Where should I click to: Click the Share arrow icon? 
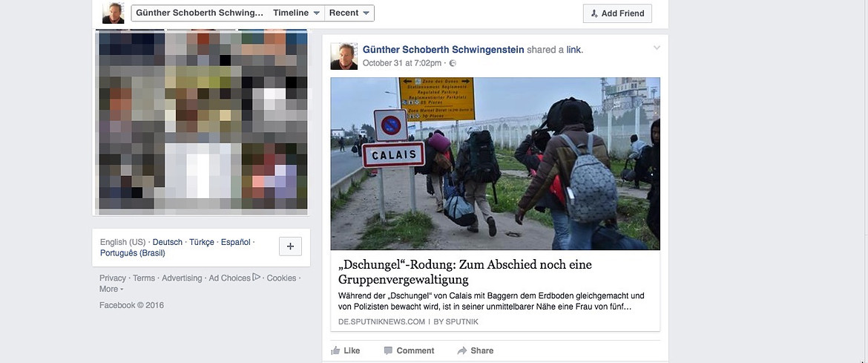point(461,350)
